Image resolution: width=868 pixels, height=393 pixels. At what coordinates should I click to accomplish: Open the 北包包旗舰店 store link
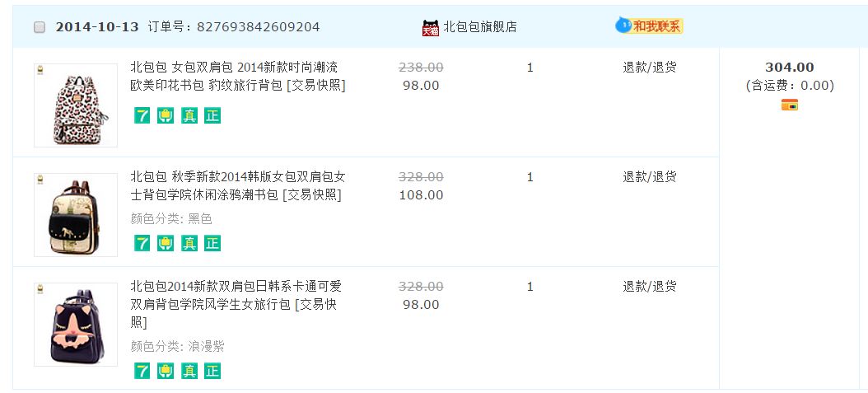pyautogui.click(x=480, y=27)
